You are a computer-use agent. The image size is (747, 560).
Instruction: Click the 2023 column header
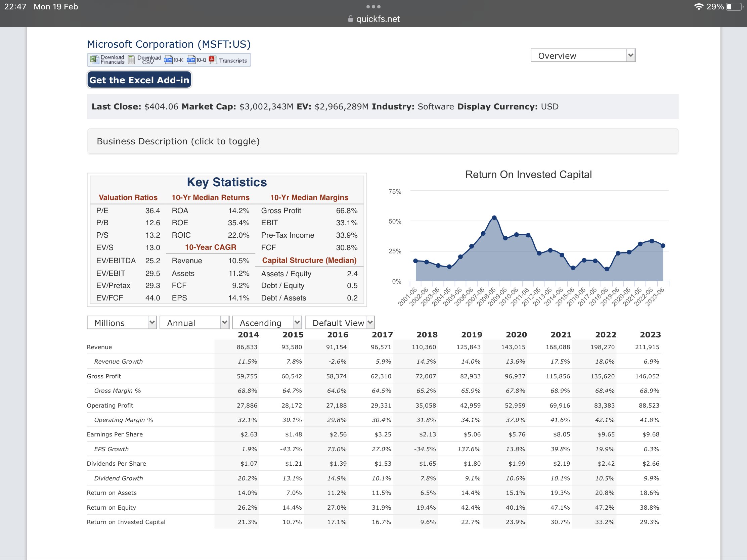click(650, 334)
